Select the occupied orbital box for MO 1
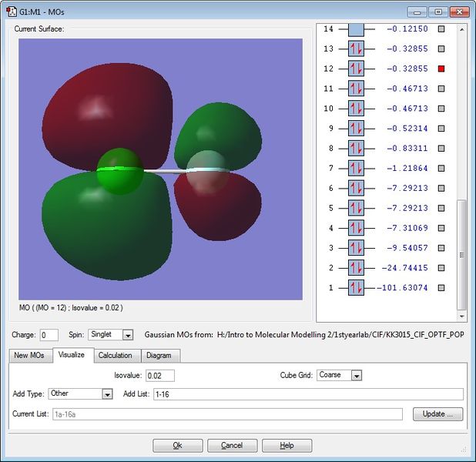Screen dimensions: 476x462 click(x=356, y=288)
